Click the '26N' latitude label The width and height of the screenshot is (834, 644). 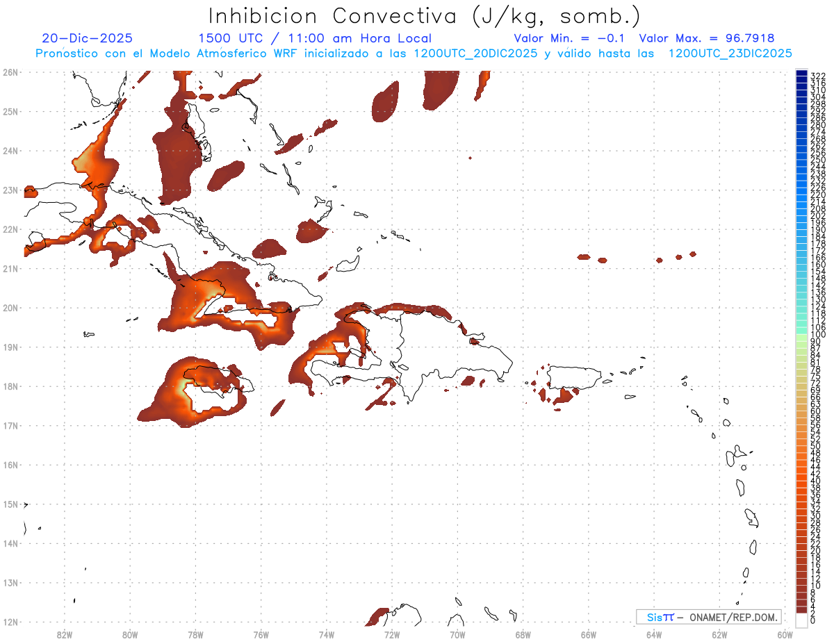(x=10, y=72)
